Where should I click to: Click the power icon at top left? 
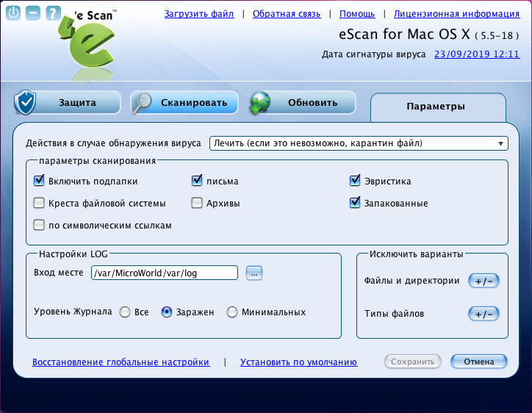(13, 13)
